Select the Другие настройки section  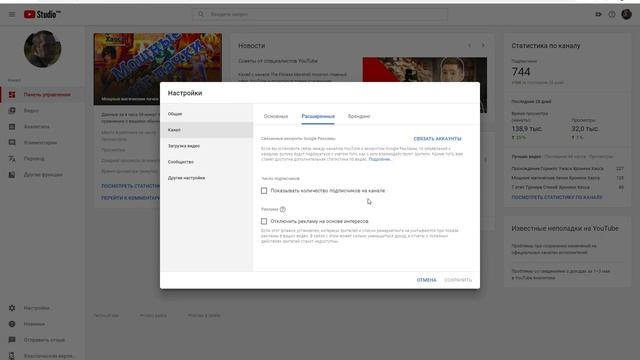207,178
